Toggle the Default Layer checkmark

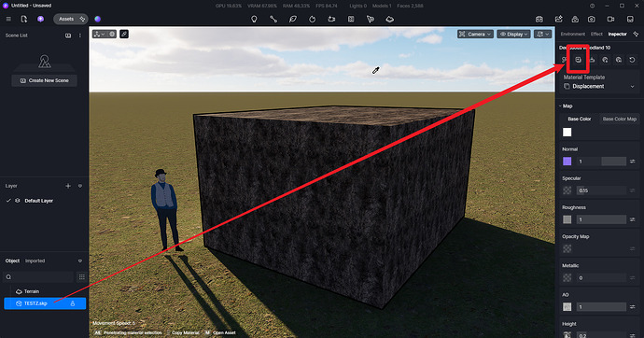click(8, 201)
